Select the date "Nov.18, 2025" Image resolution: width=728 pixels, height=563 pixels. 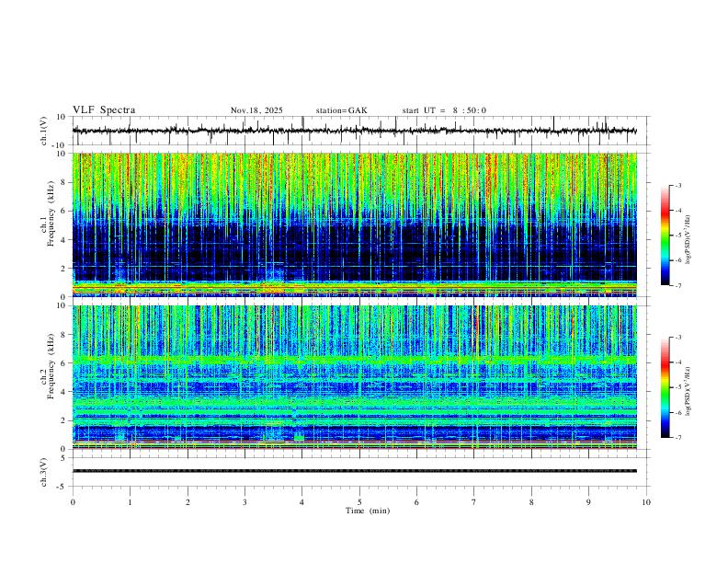[x=256, y=110]
